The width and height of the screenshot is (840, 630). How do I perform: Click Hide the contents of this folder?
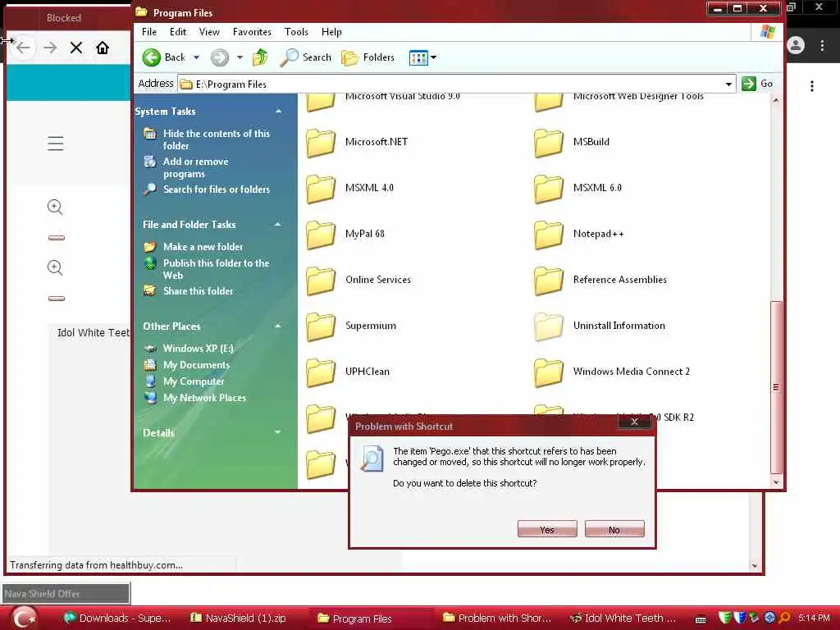(x=216, y=139)
